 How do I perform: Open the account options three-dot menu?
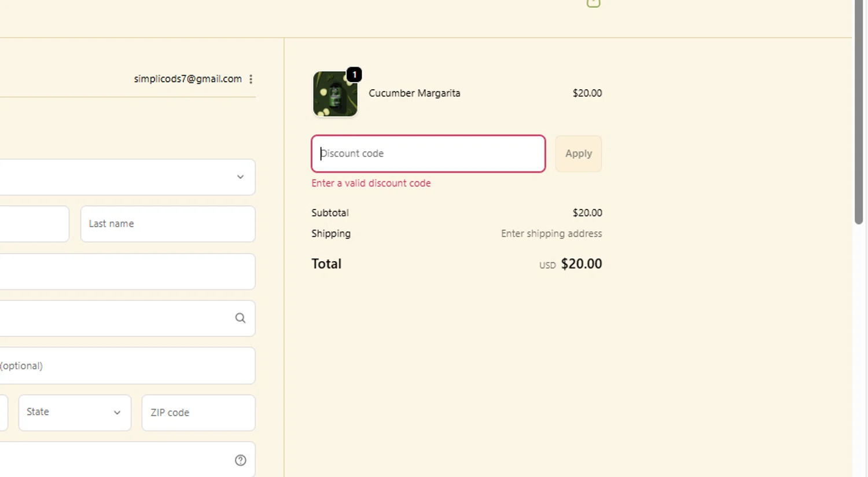(251, 79)
